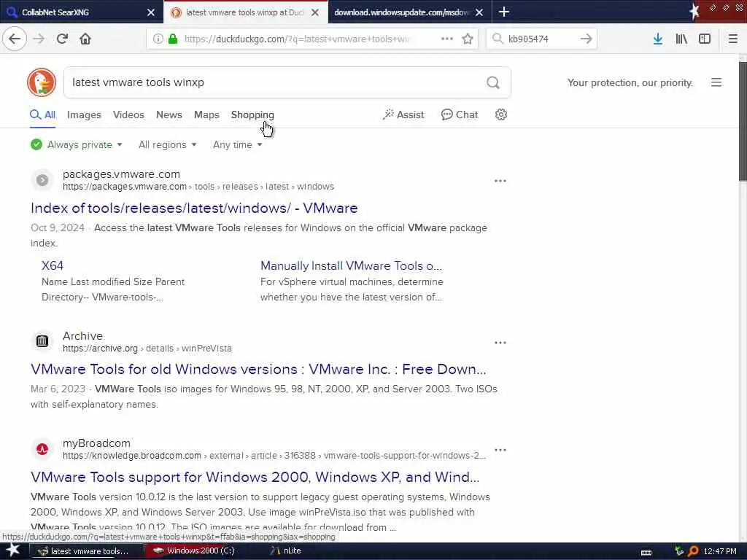
Task: Click the browser Forward arrow button
Action: (x=39, y=39)
